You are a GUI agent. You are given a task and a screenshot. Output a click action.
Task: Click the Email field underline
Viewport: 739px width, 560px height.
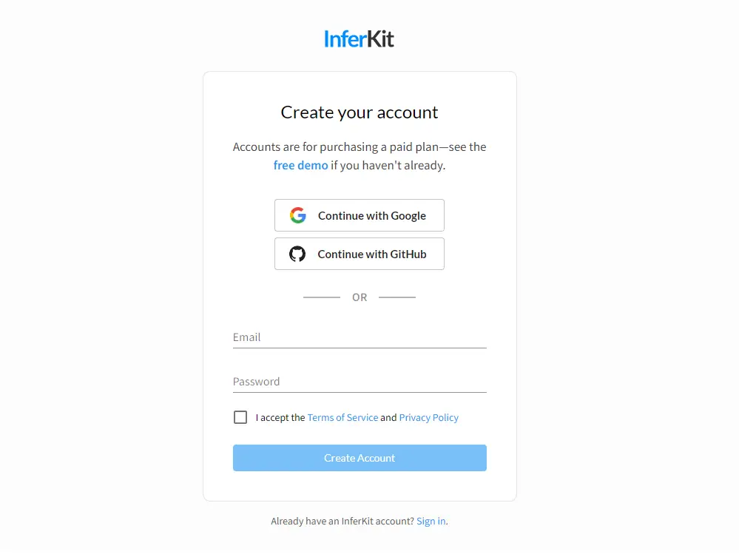[x=360, y=346]
